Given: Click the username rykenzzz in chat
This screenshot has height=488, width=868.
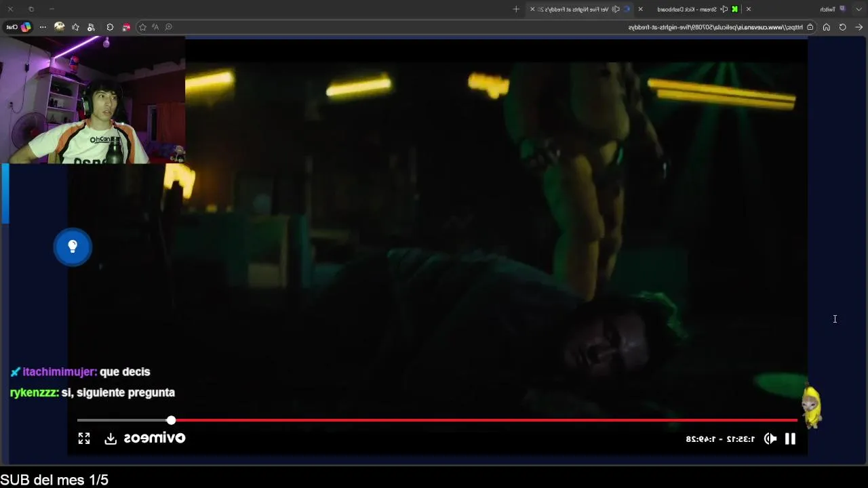Looking at the screenshot, I should [x=34, y=392].
